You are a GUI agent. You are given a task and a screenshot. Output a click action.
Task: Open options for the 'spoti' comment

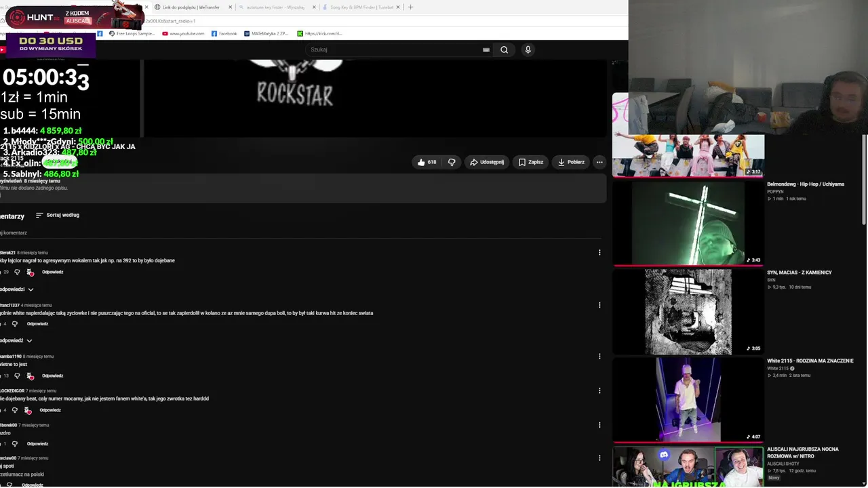599,458
